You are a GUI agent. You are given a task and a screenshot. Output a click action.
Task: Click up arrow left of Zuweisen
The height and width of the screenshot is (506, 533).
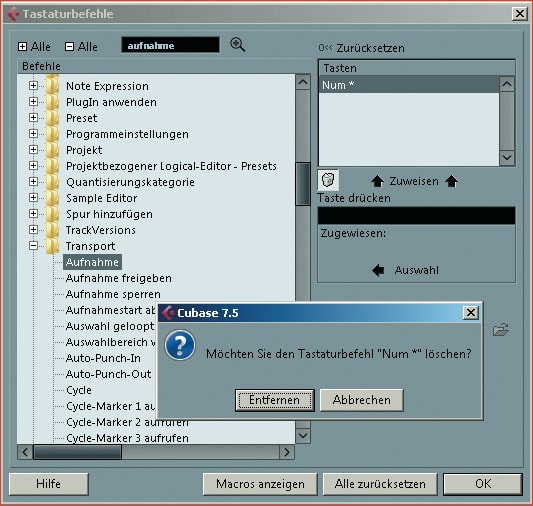[x=377, y=181]
